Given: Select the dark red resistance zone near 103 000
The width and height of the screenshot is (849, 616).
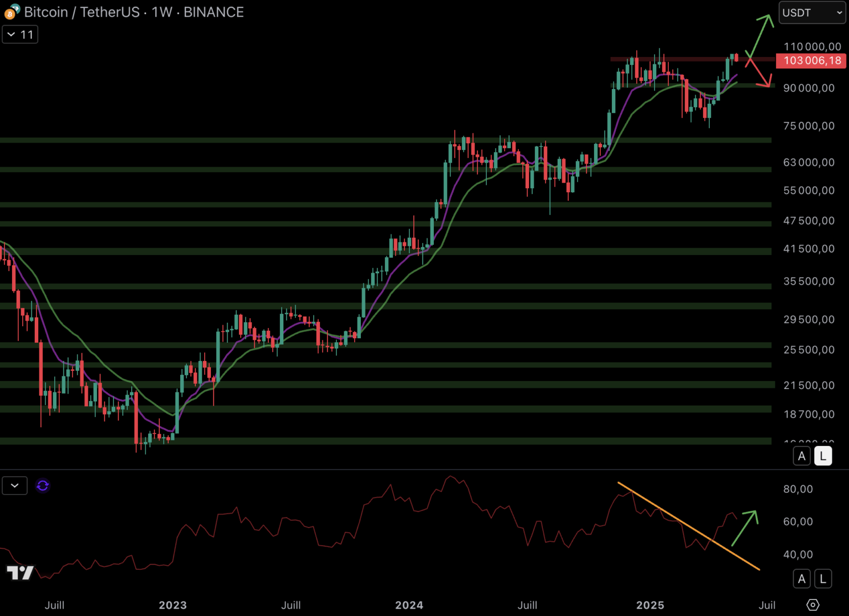Looking at the screenshot, I should (693, 59).
